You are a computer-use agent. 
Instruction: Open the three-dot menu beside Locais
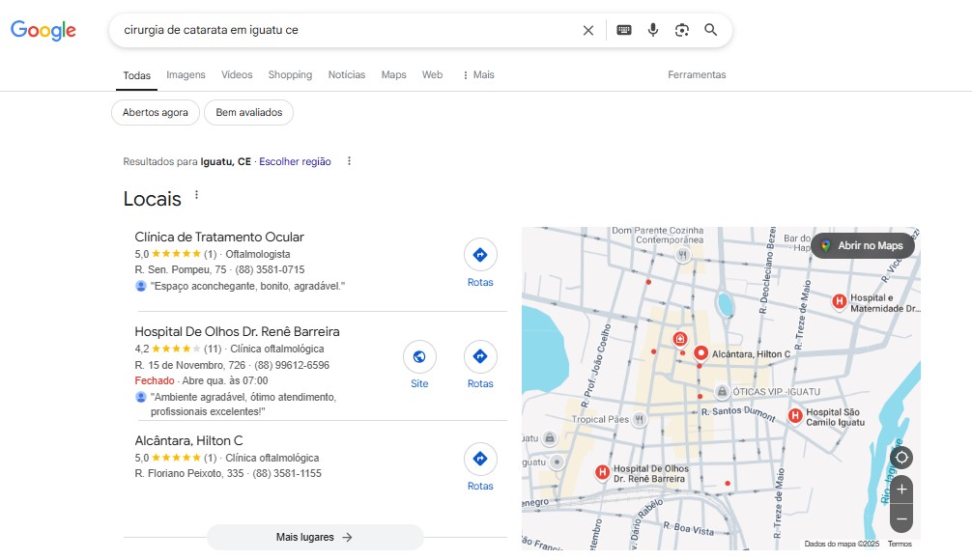(x=196, y=195)
